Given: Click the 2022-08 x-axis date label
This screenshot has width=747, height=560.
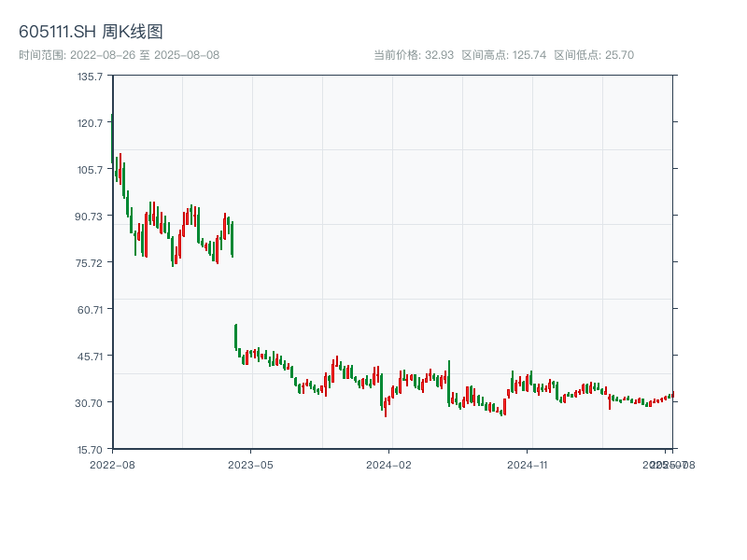Looking at the screenshot, I should tap(112, 464).
